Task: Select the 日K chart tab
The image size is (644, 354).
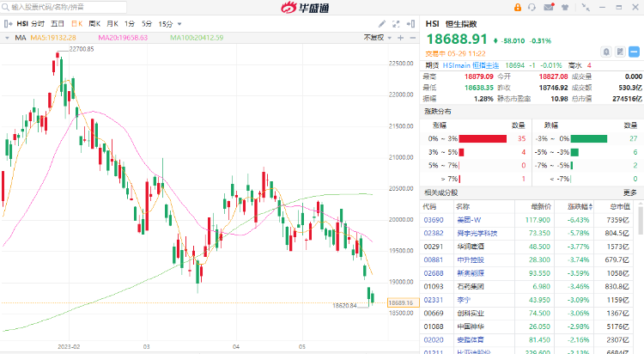Action: coord(76,24)
